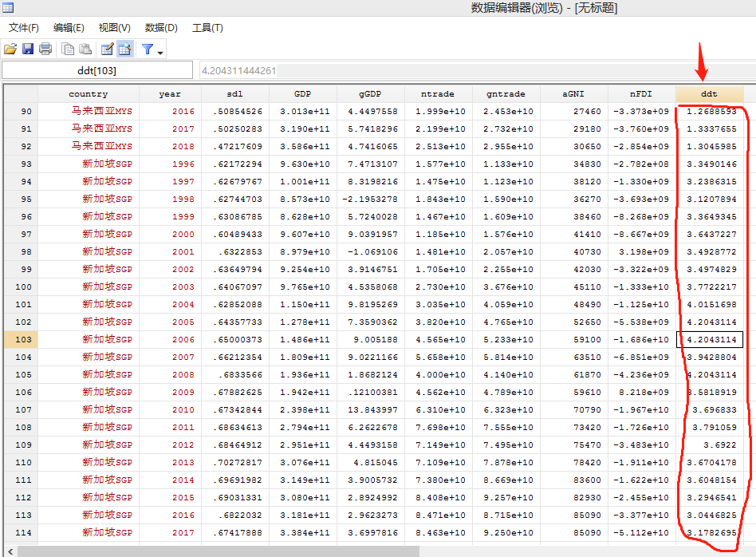
Task: Click GDP cell 3.384e+11
Action: [x=305, y=532]
